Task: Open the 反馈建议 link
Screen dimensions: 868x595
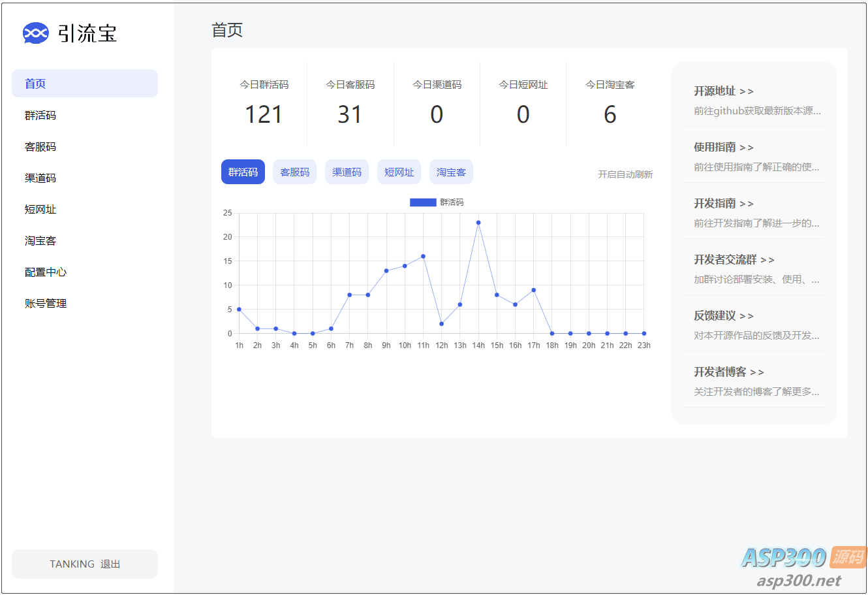Action: coord(723,316)
